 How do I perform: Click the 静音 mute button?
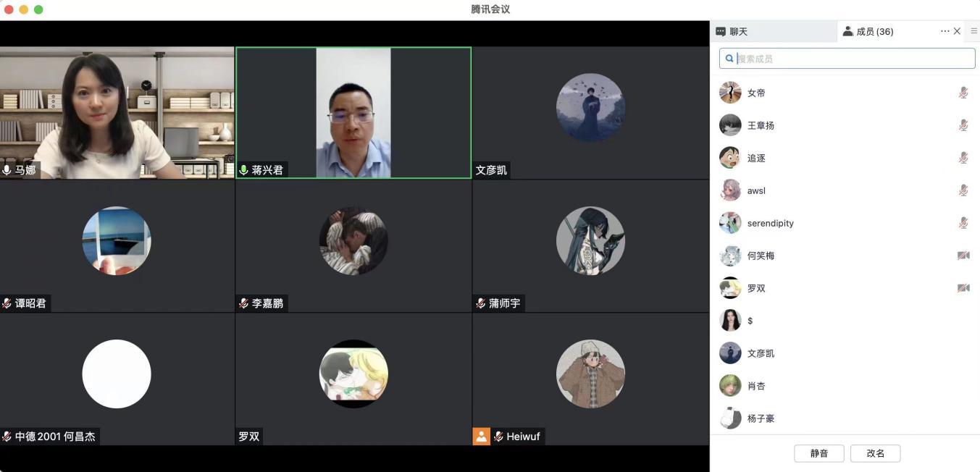click(819, 453)
